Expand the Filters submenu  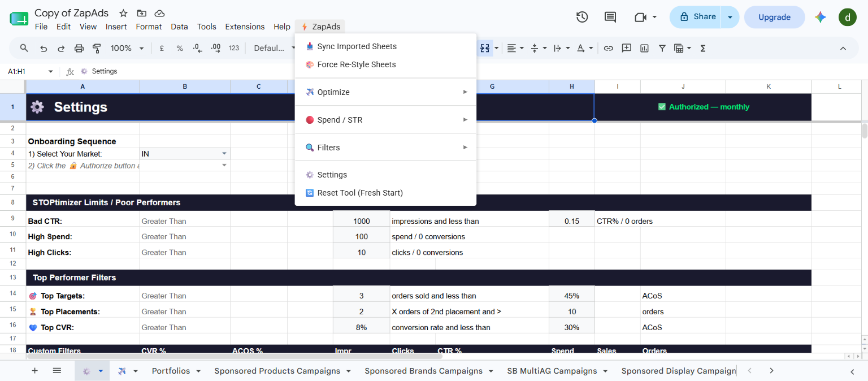click(385, 148)
